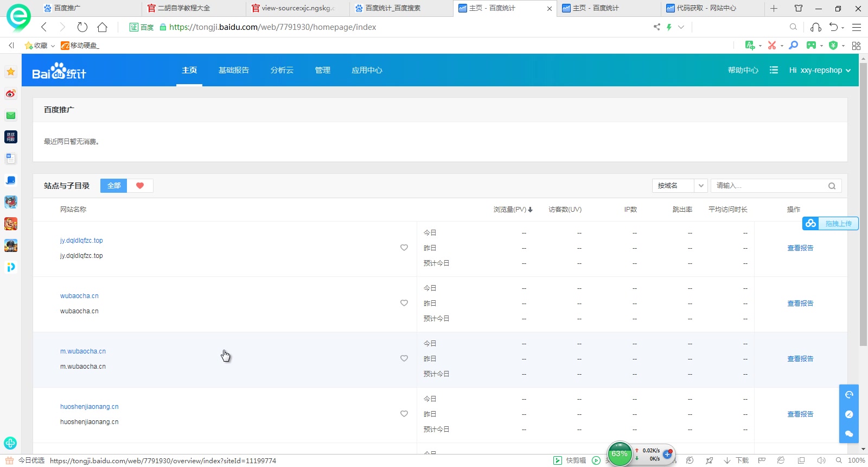Switch to the 代码获取 - 网站中心 tab
This screenshot has height=467, width=868.
[712, 8]
